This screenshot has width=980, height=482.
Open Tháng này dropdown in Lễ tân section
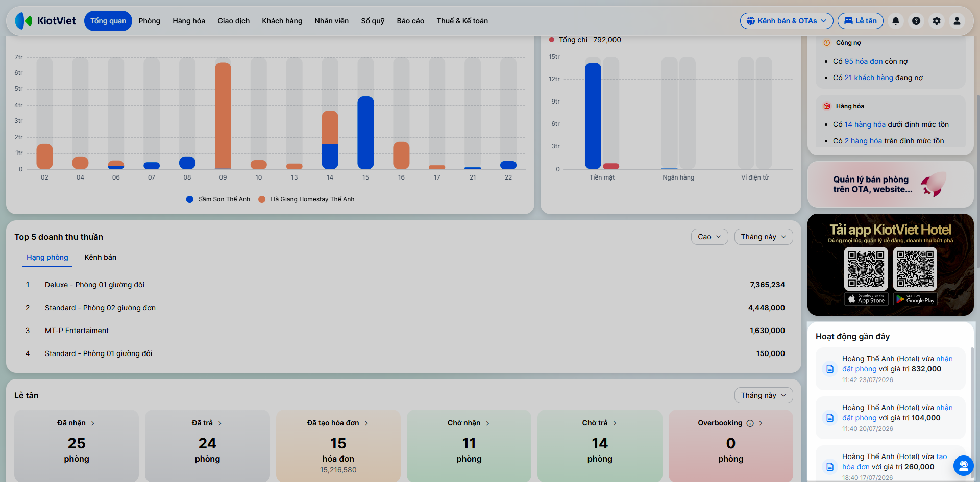point(764,395)
